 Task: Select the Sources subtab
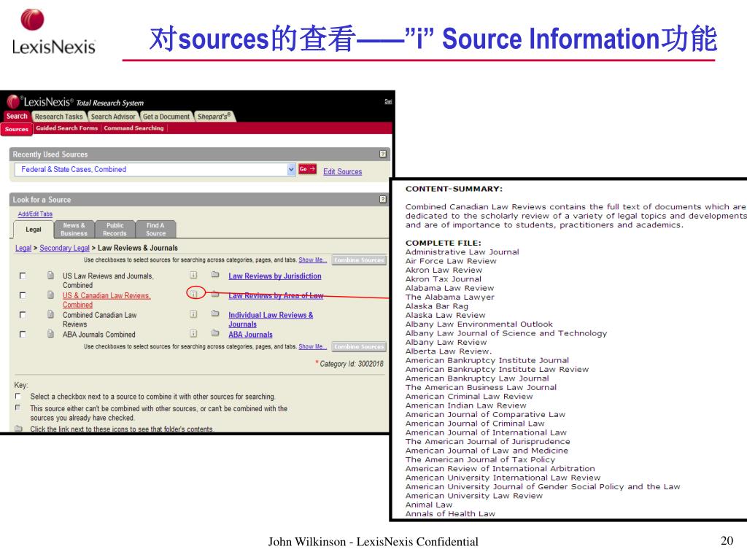[17, 129]
